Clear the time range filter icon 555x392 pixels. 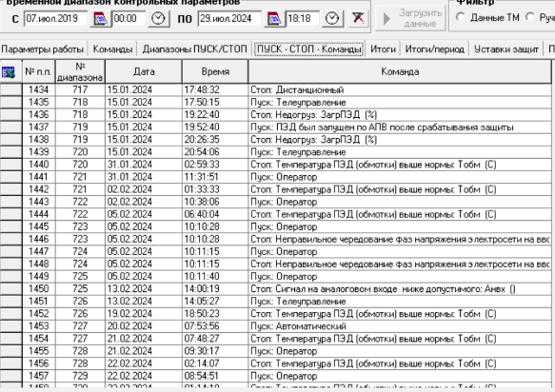pyautogui.click(x=358, y=18)
